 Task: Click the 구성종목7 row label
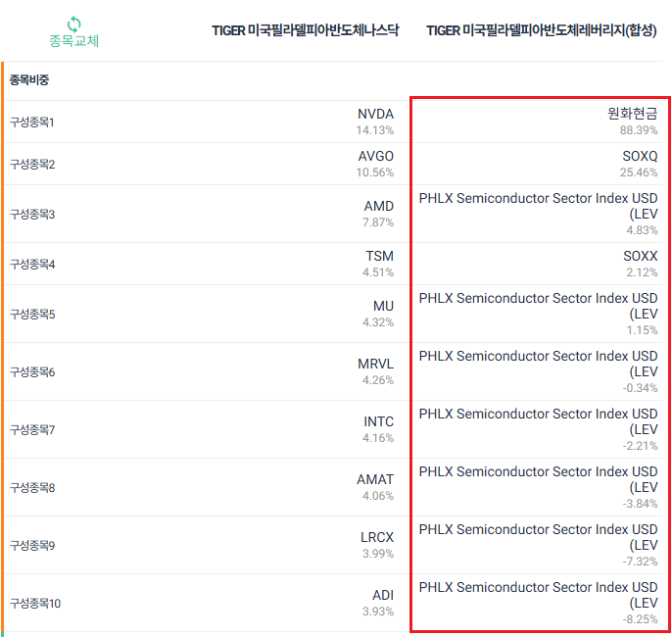(x=32, y=430)
